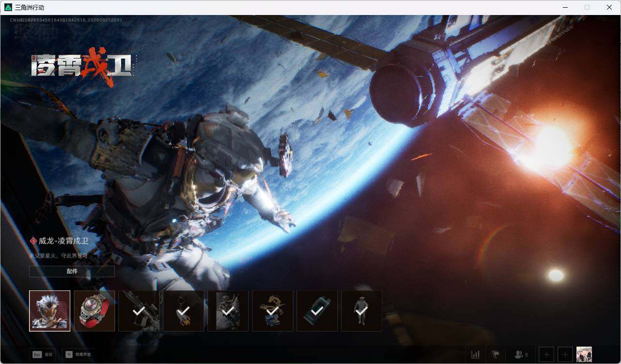
Task: Click the first empty squad slot plus
Action: point(546,355)
